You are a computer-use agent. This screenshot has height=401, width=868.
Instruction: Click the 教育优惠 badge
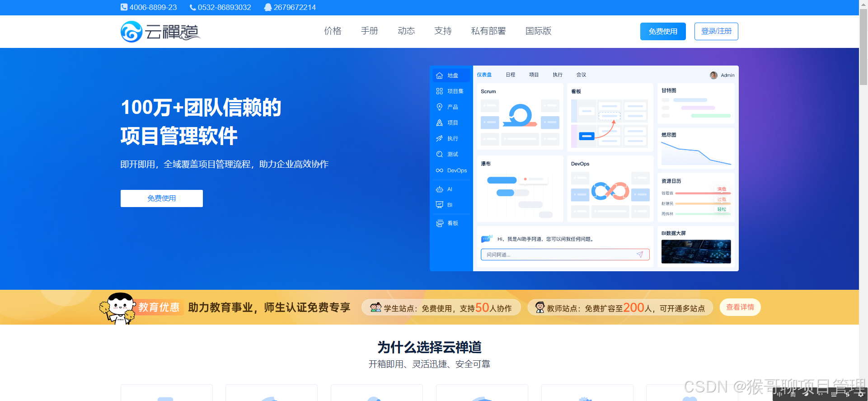click(x=159, y=307)
